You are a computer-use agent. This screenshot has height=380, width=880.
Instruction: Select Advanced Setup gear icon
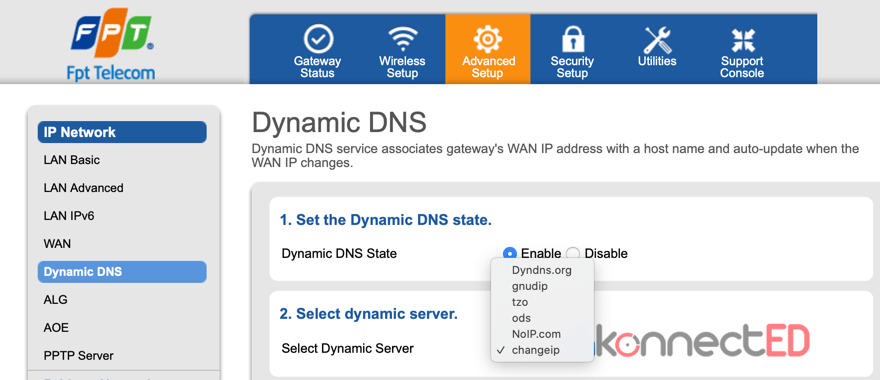487,39
